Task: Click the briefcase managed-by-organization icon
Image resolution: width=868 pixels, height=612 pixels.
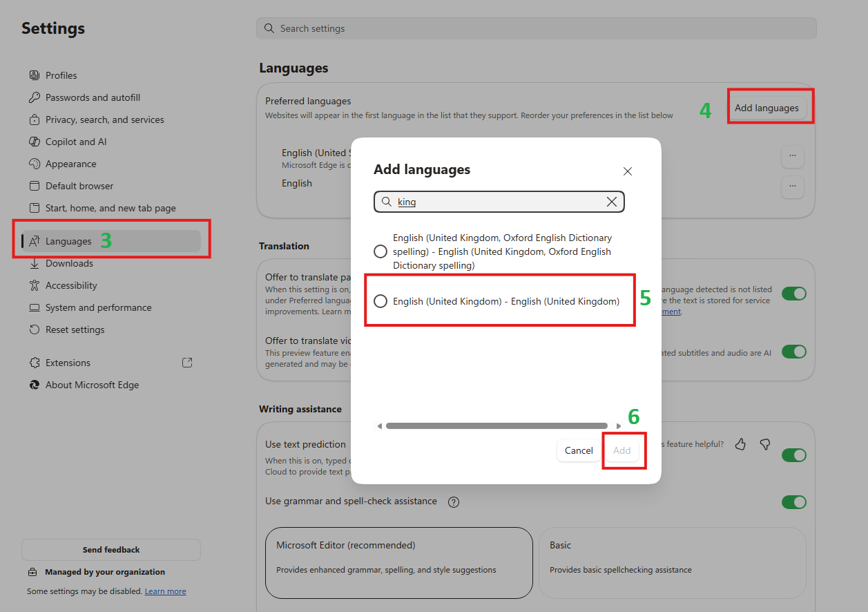Action: point(32,572)
